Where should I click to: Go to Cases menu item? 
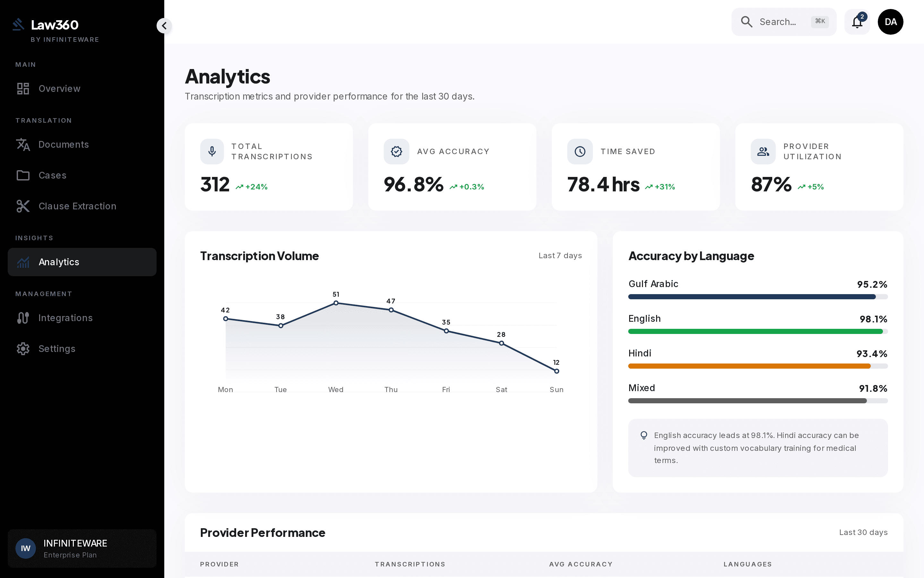click(82, 175)
